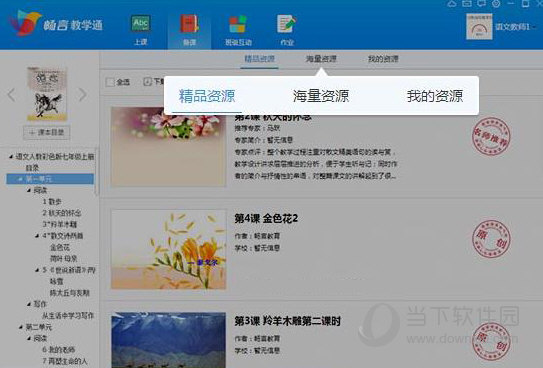Image resolution: width=543 pixels, height=368 pixels.
Task: Select 咏雪 in the tree
Action: (56, 281)
